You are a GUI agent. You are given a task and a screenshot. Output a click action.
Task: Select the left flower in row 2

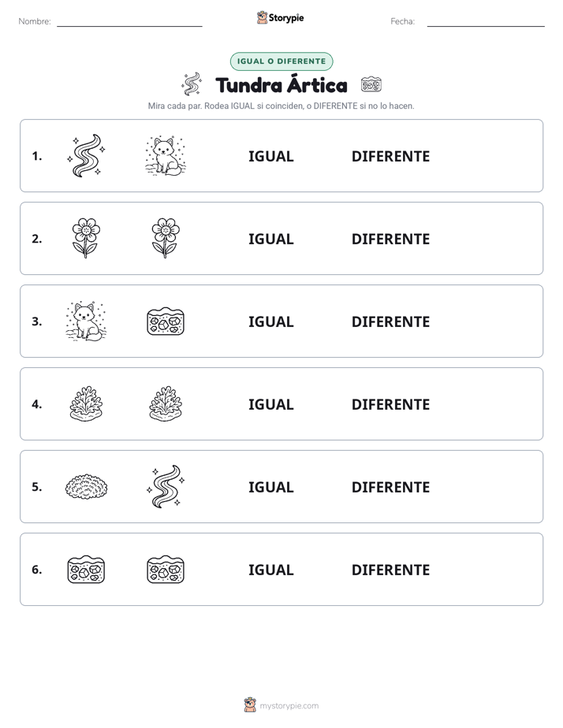pos(86,238)
